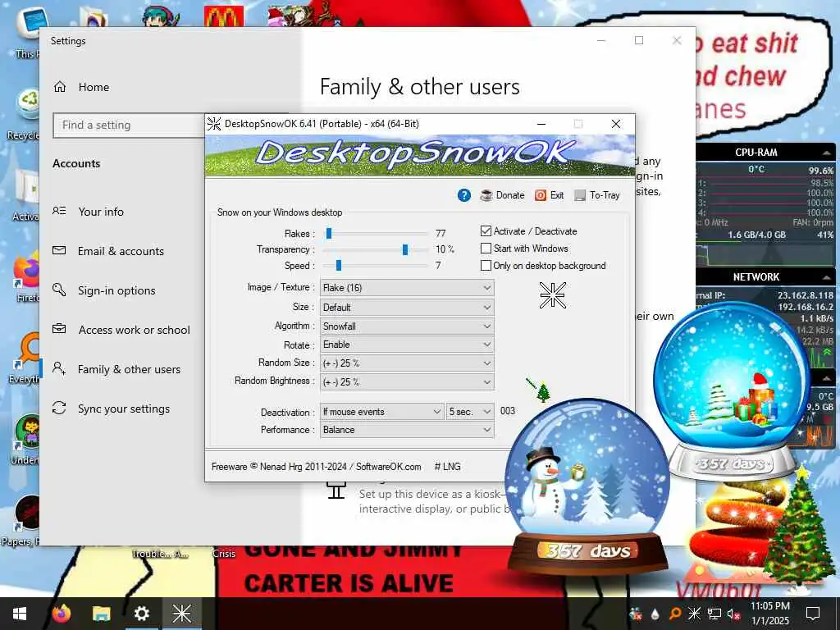Click the Family & other users person-plus icon

click(59, 368)
